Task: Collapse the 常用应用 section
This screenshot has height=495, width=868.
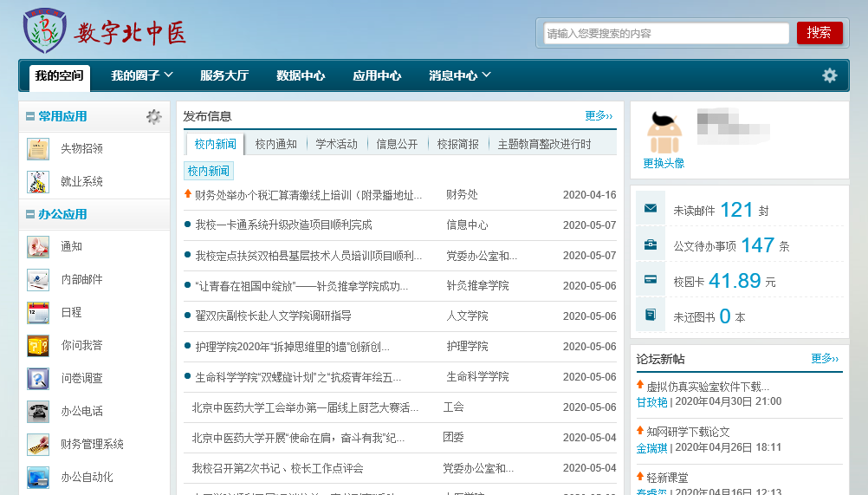Action: click(x=30, y=116)
